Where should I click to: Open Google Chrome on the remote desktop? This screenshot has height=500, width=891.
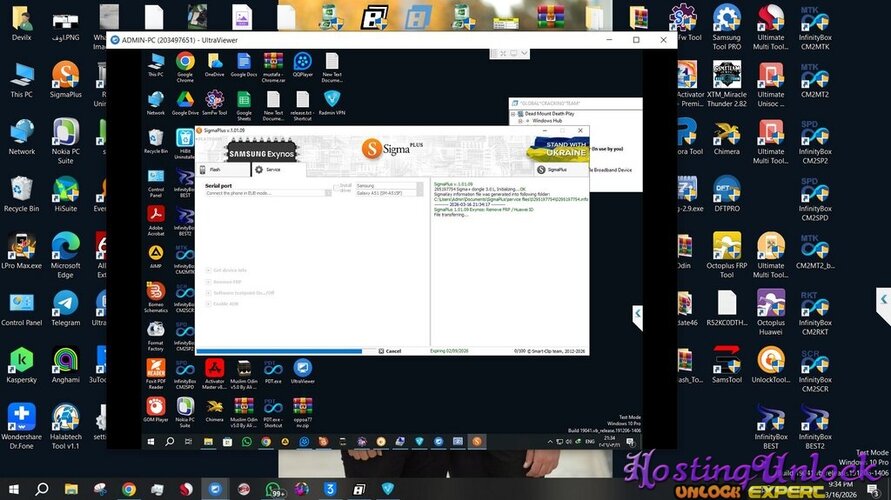(185, 66)
